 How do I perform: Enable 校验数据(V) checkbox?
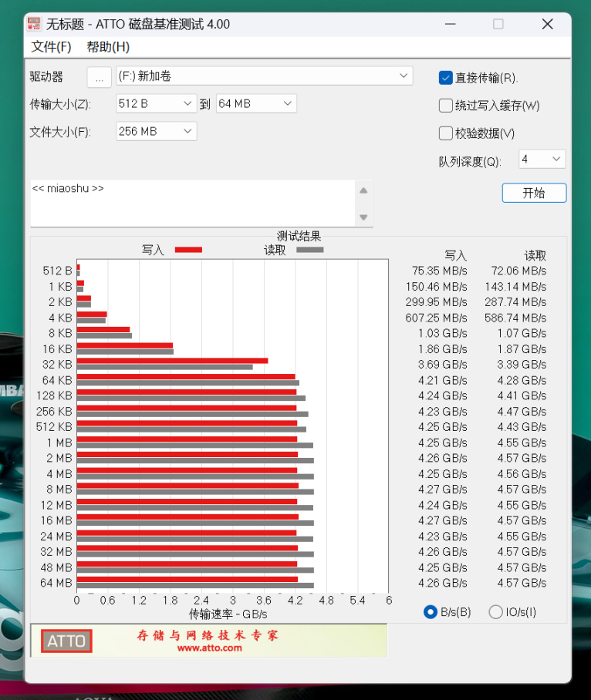coord(445,133)
